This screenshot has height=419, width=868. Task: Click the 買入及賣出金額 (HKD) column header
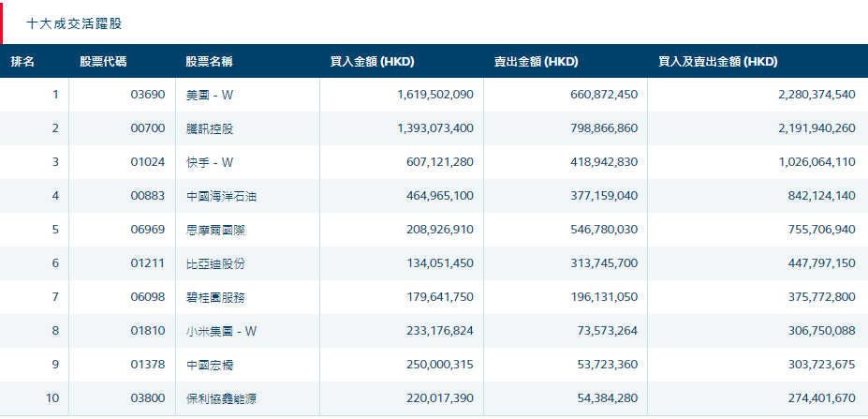717,62
